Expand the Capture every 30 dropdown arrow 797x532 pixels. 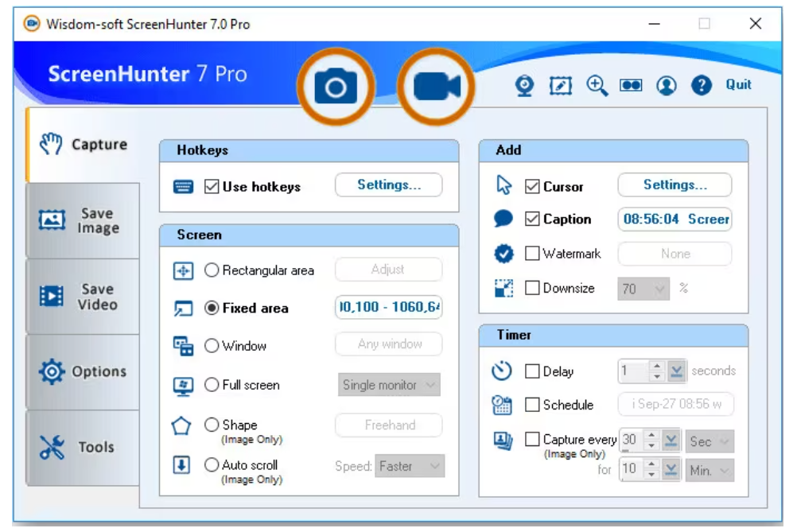[671, 440]
